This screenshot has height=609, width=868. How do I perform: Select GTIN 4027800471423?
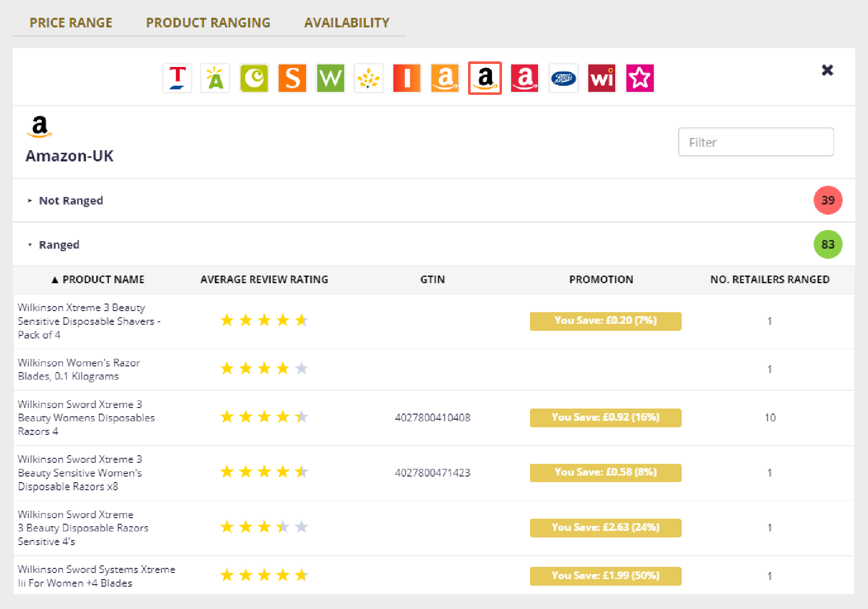432,473
